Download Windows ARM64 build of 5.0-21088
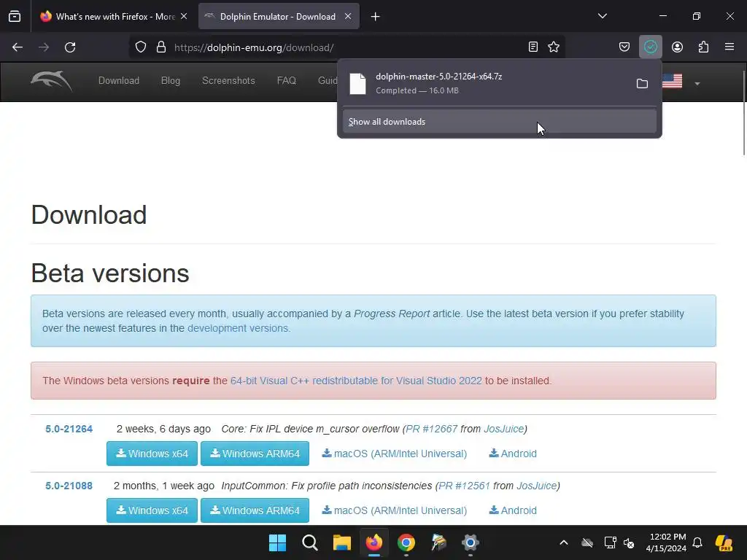747x560 pixels. 255,510
